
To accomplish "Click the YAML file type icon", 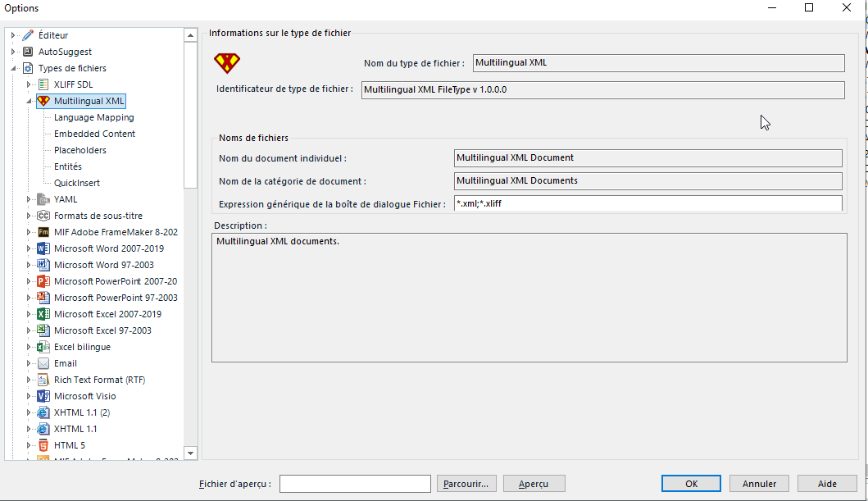I will tap(43, 199).
